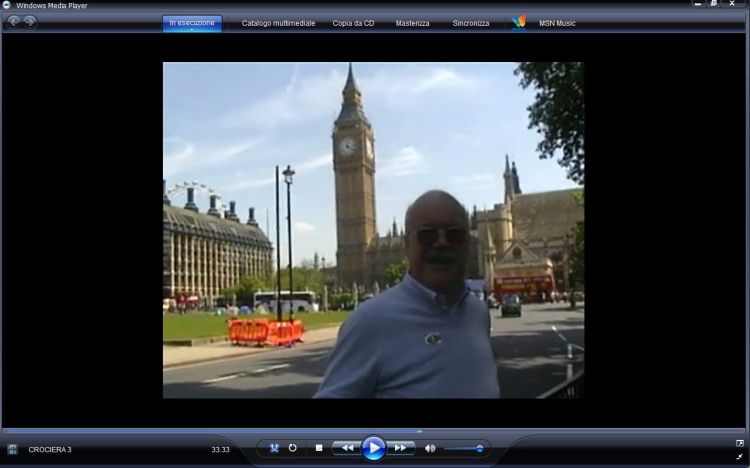The height and width of the screenshot is (468, 750).
Task: Toggle shuffle mode on
Action: 274,448
